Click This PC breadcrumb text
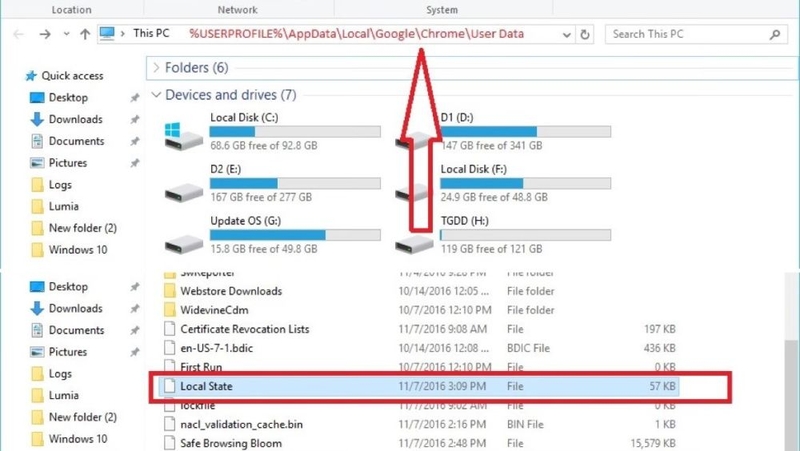 click(151, 34)
